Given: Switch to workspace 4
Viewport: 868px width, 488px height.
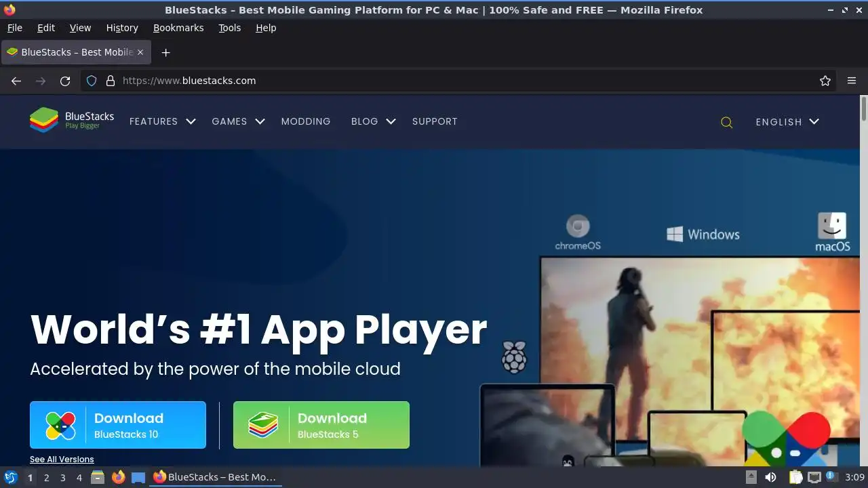Looking at the screenshot, I should pos(79,477).
